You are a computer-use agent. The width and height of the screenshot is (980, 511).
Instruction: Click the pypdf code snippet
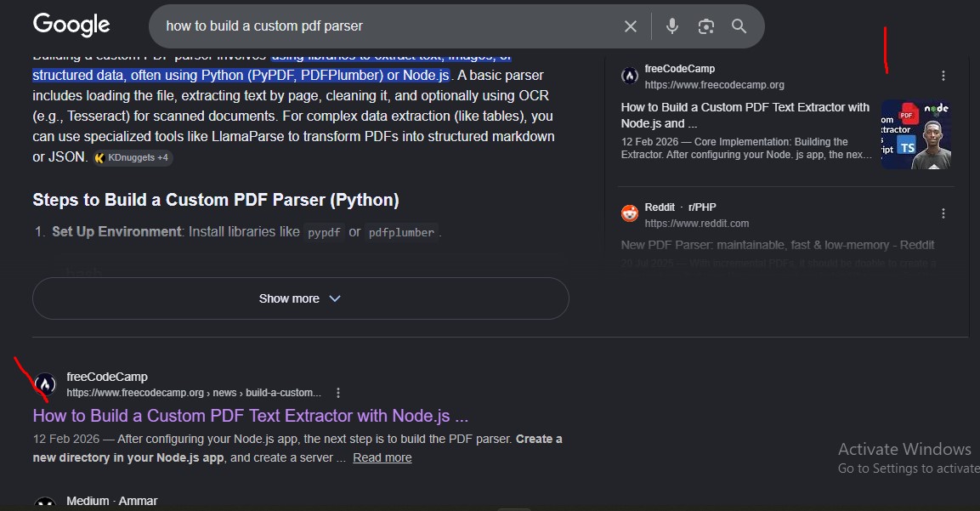coord(324,232)
